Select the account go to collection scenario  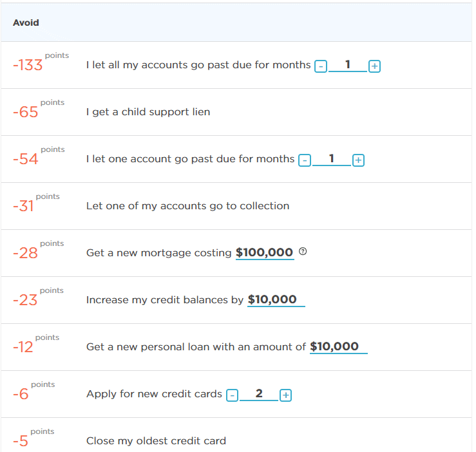click(187, 206)
